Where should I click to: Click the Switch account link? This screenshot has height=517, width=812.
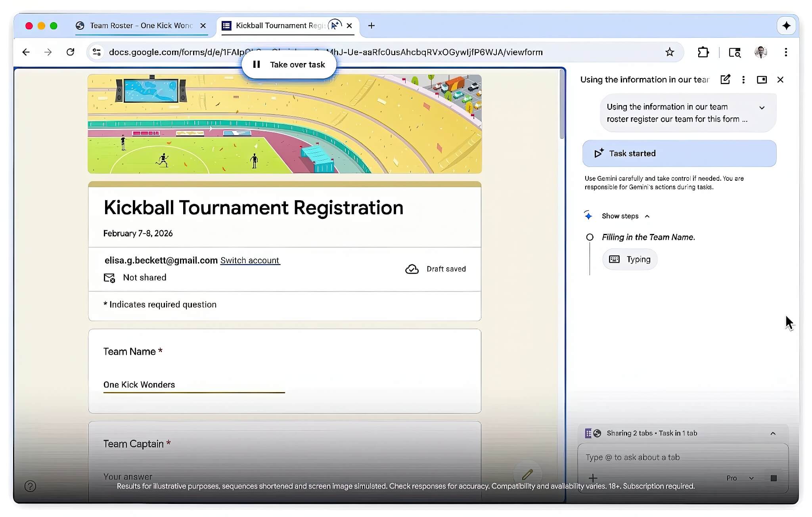click(x=250, y=260)
